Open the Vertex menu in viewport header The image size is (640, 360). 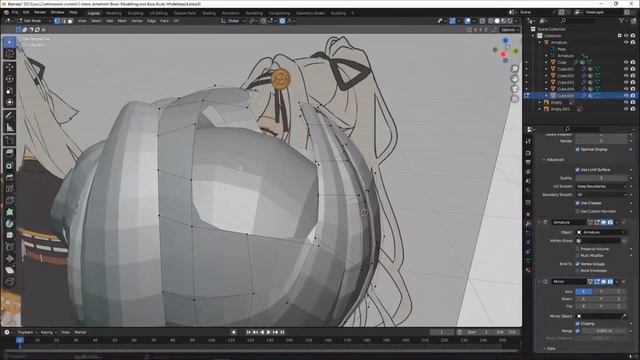point(136,21)
